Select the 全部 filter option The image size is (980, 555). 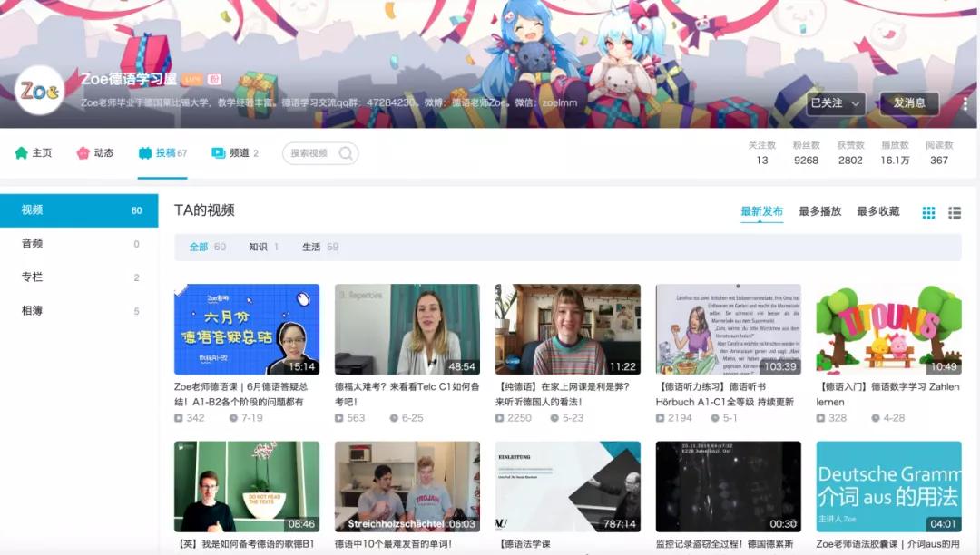(x=201, y=246)
